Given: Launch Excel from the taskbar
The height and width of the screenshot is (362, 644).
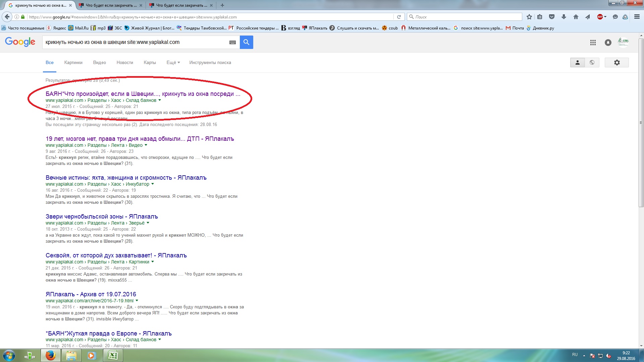Looking at the screenshot, I should [113, 355].
